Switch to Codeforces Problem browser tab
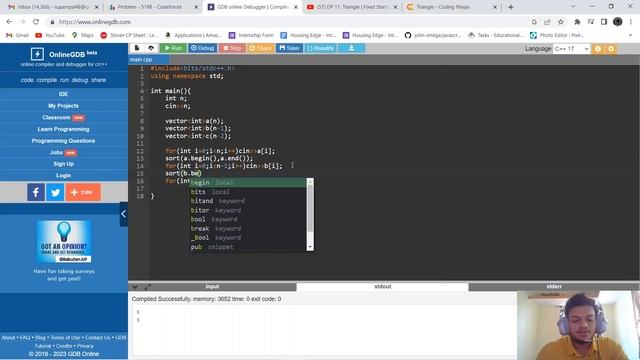Screen dimensions: 640x360 click(153, 7)
